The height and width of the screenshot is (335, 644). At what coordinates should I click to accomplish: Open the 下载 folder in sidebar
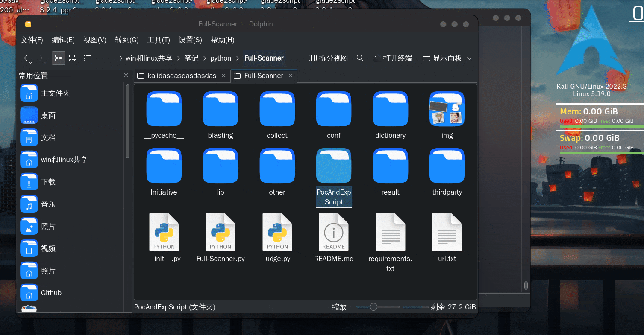point(48,182)
